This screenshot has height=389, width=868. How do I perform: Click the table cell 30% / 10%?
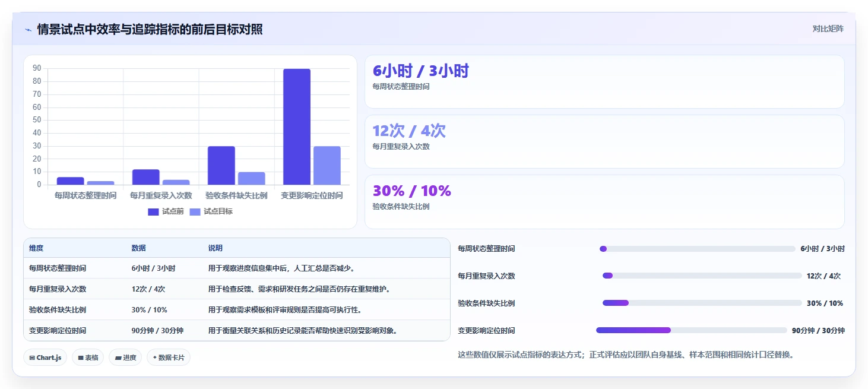(150, 310)
